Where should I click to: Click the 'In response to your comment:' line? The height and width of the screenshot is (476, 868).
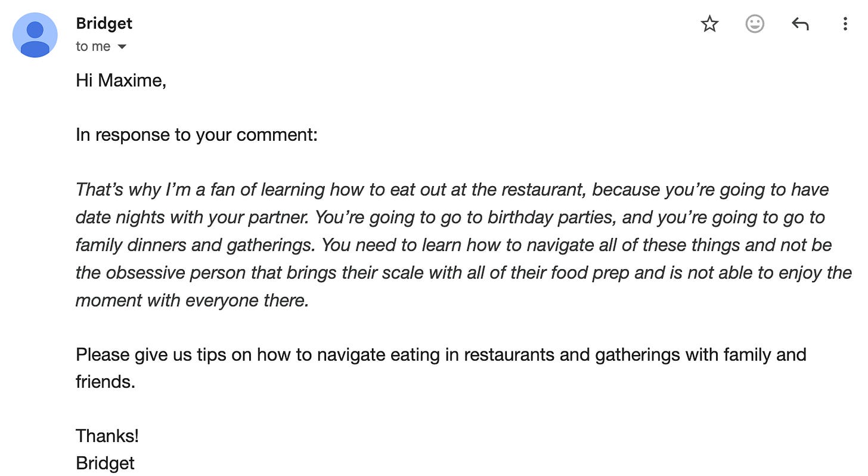(x=197, y=135)
